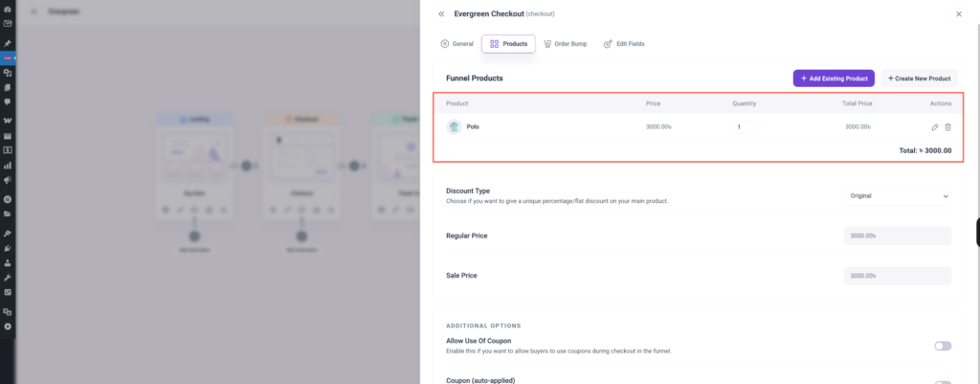Viewport: 980px width, 384px height.
Task: Click the Collapse menu icon in sidebar
Action: pyautogui.click(x=8, y=327)
